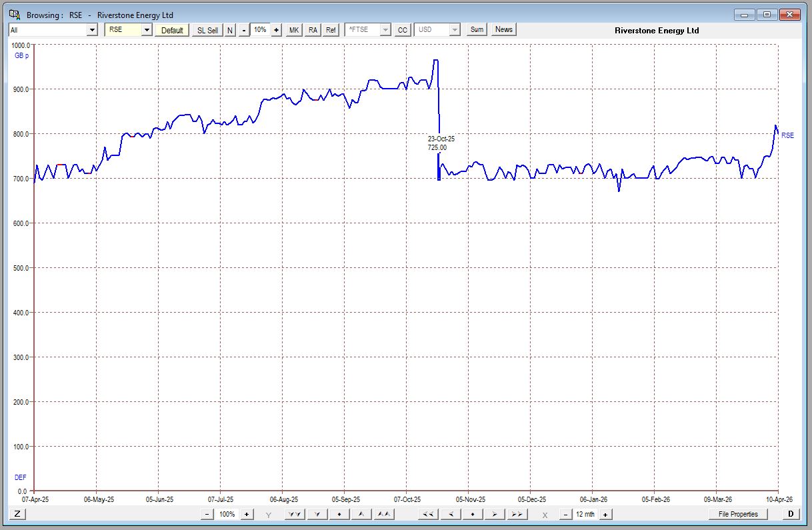Lengthen the 12 mth period with plus

[605, 514]
